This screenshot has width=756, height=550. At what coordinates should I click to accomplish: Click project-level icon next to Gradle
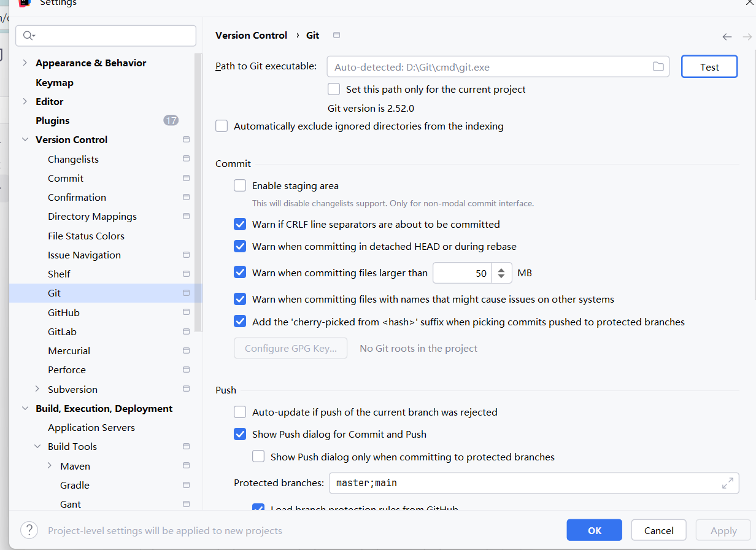point(186,485)
